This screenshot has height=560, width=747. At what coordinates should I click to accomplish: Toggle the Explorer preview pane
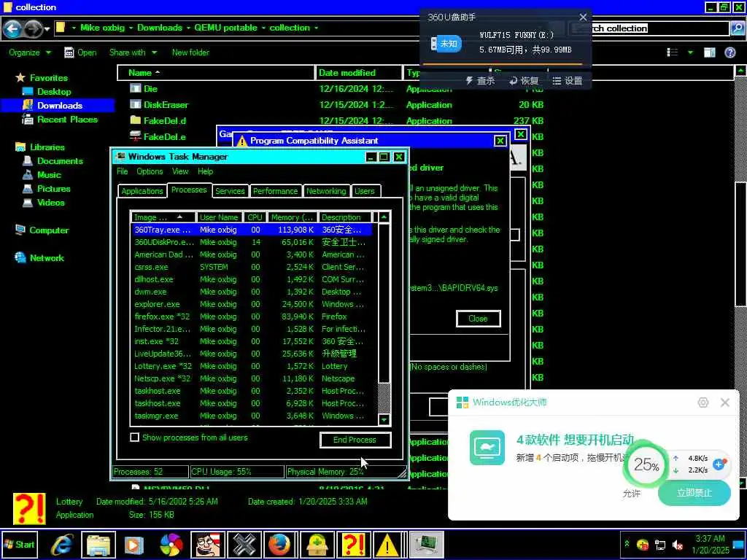point(709,52)
